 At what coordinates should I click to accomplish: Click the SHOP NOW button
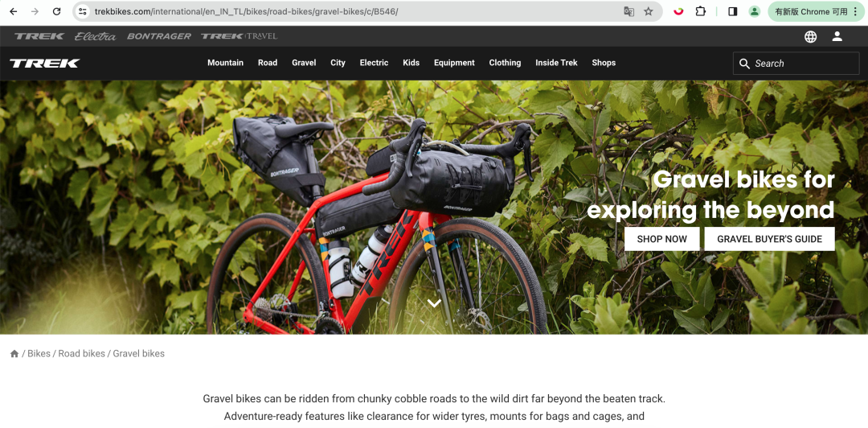[x=662, y=239]
